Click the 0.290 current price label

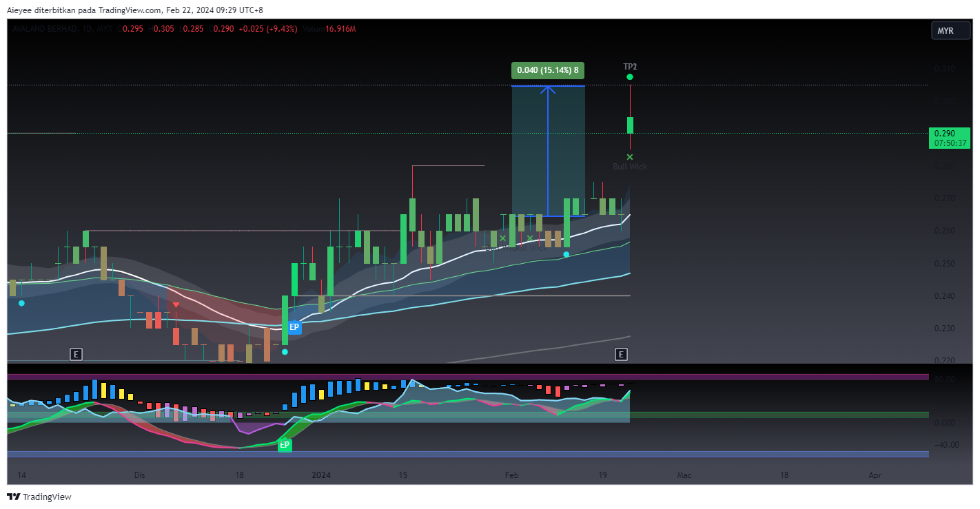click(x=949, y=138)
